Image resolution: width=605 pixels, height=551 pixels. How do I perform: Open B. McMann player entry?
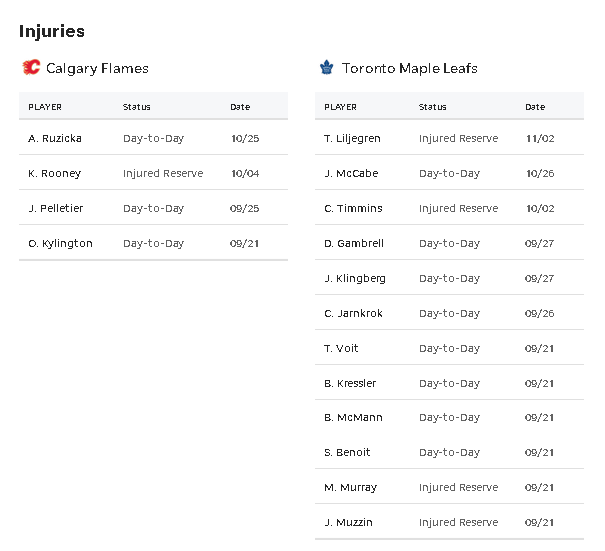(x=353, y=417)
